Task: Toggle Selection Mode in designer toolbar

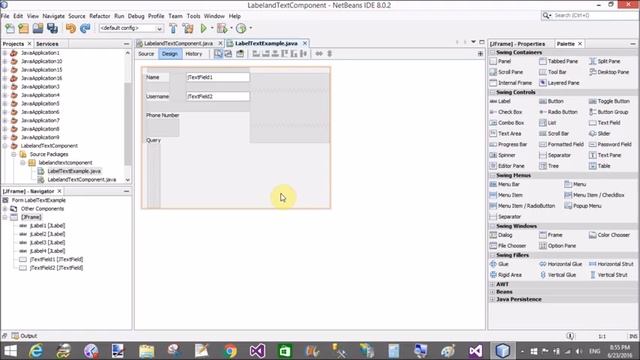Action: (x=218, y=53)
